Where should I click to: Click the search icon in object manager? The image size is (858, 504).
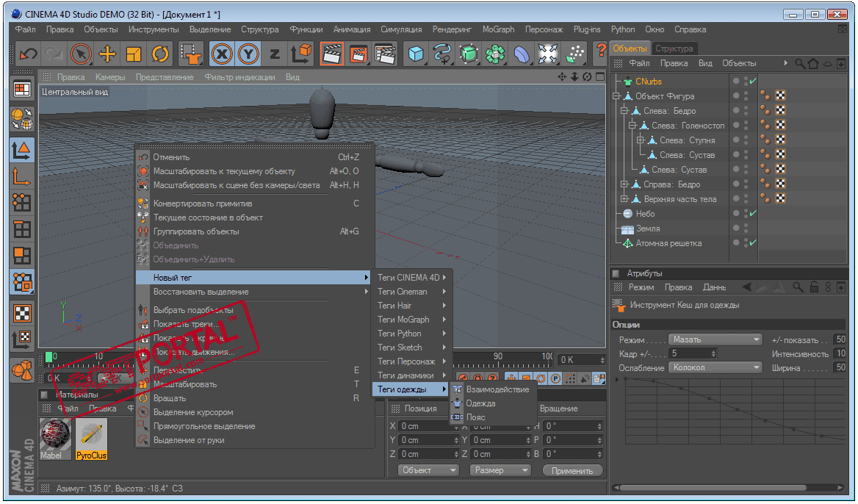pos(799,63)
